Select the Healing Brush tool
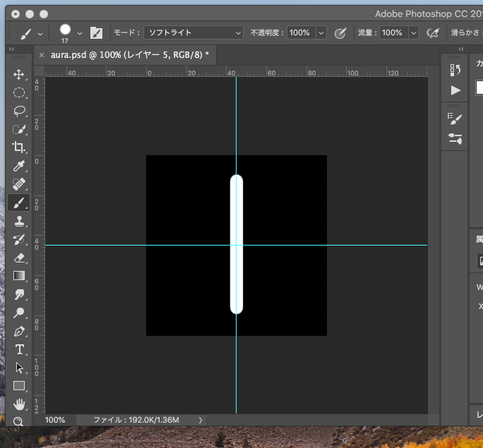 [19, 184]
